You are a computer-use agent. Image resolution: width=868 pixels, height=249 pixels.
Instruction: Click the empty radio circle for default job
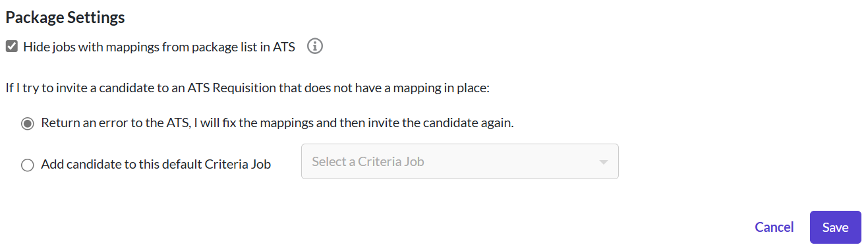(27, 165)
